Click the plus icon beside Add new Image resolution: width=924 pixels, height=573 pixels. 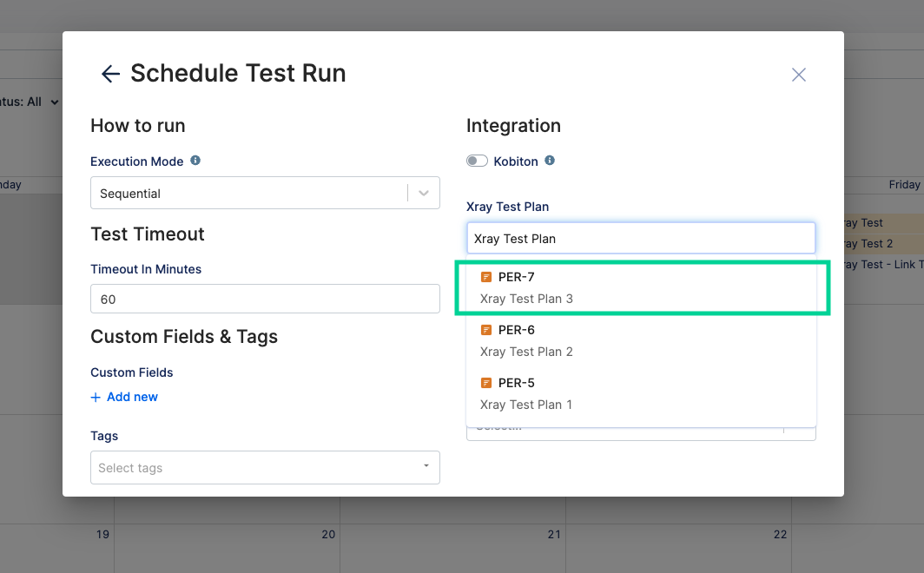coord(96,397)
